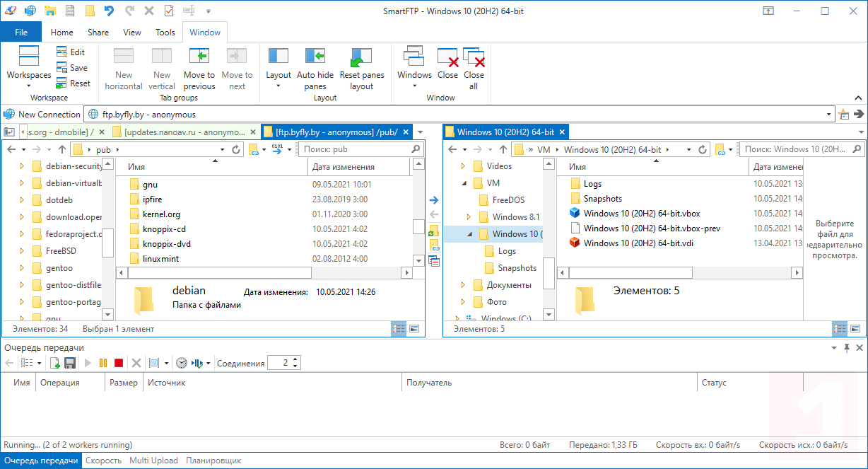Click the connect arrow at address bar end
This screenshot has width=868, height=469.
pyautogui.click(x=859, y=114)
